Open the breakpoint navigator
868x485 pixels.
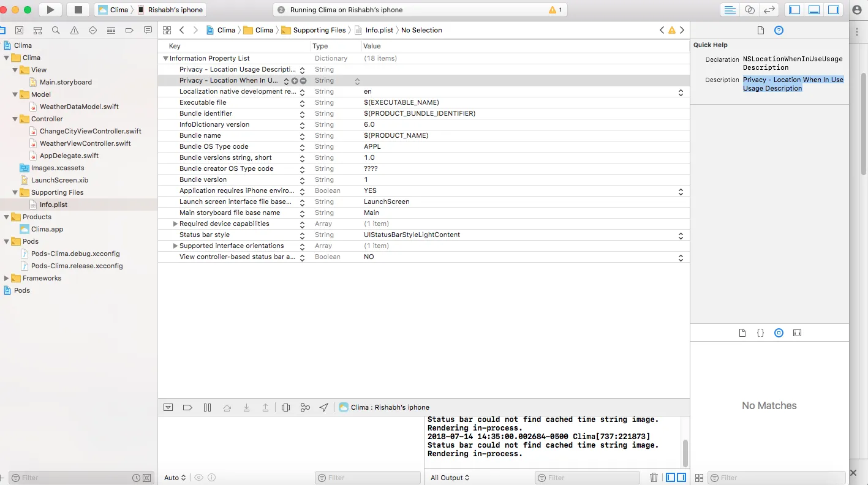tap(129, 30)
